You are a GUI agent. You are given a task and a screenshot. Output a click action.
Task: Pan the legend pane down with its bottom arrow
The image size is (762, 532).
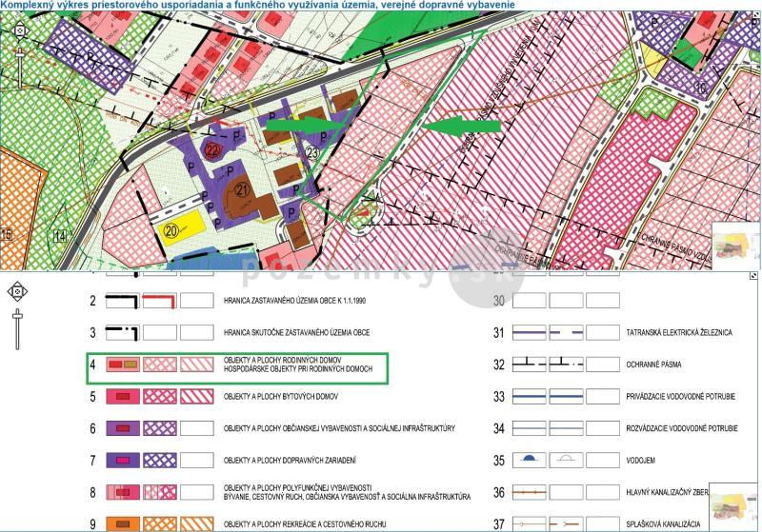17,299
